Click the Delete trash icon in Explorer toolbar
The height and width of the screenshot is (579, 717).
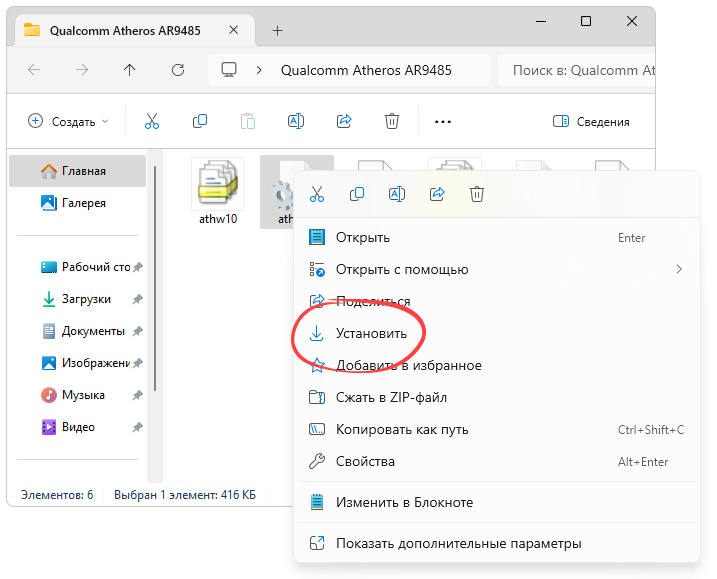392,121
